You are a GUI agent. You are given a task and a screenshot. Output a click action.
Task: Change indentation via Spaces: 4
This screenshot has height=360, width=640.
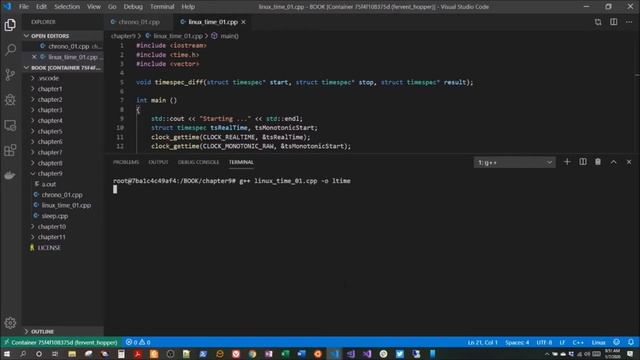[517, 342]
